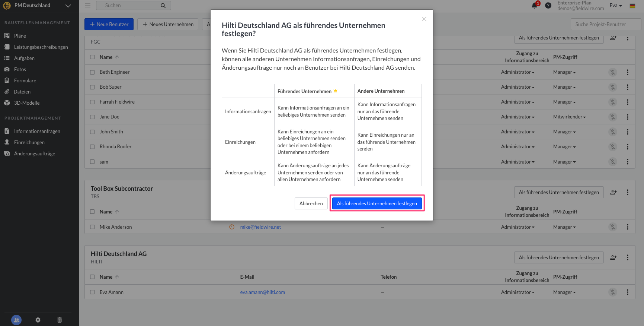The image size is (644, 326).
Task: Open Manager dropdown for Rhonda Roofer
Action: click(x=564, y=147)
